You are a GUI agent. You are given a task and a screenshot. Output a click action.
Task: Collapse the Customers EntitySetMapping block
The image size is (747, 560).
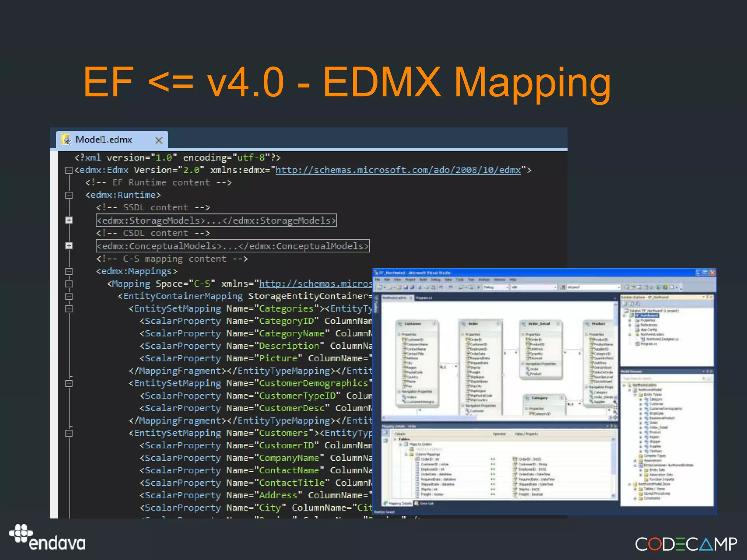coord(69,433)
